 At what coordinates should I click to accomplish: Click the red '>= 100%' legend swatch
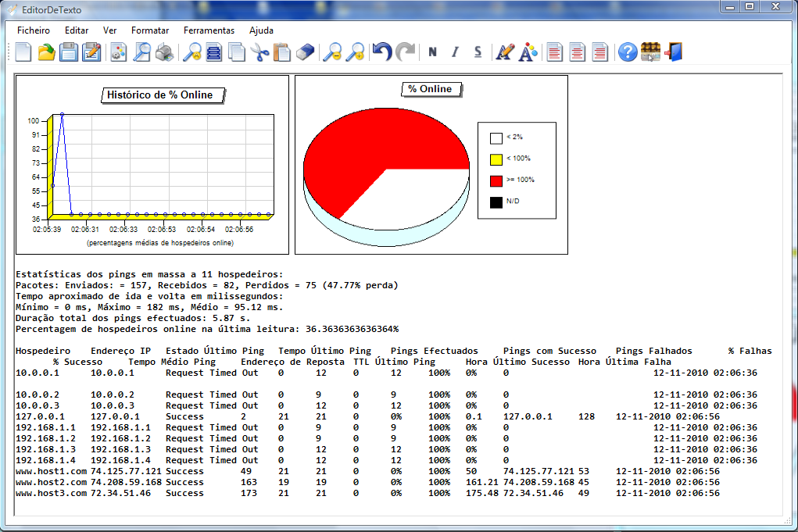pos(496,181)
